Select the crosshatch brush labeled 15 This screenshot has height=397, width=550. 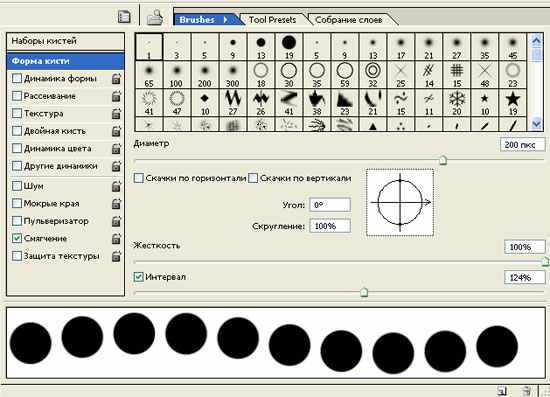[457, 75]
